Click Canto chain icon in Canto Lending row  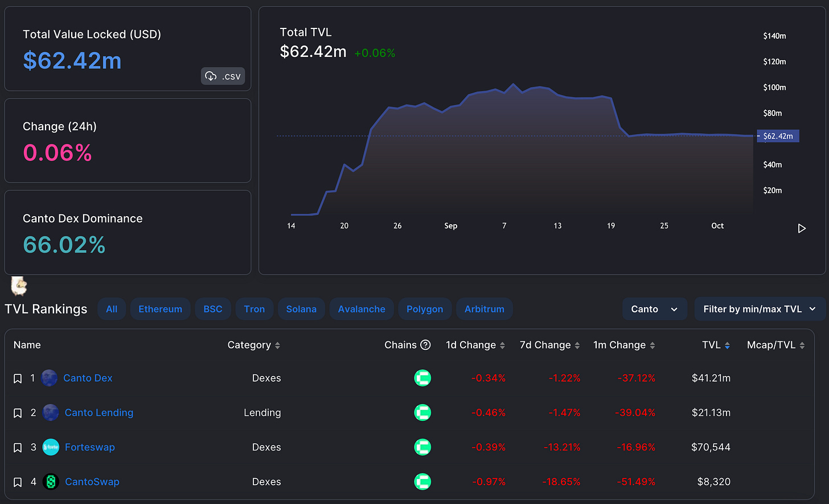click(422, 412)
